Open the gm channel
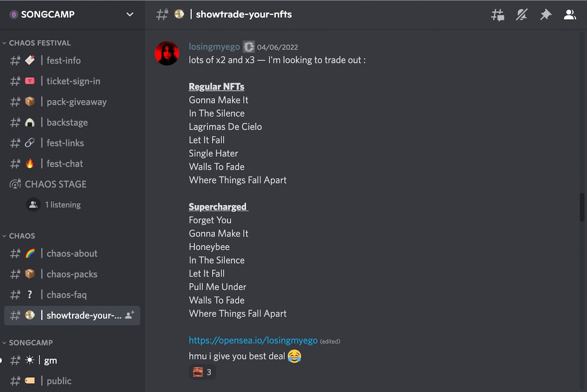The width and height of the screenshot is (587, 392). (50, 360)
